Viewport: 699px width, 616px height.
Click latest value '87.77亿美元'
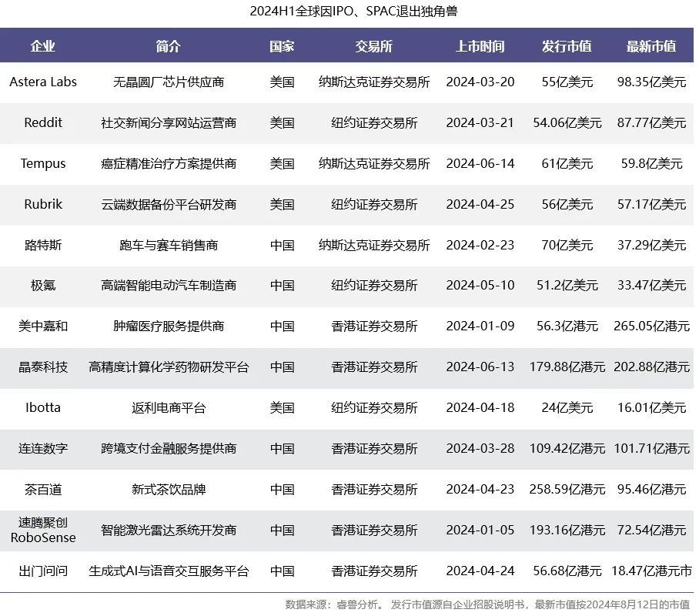651,122
